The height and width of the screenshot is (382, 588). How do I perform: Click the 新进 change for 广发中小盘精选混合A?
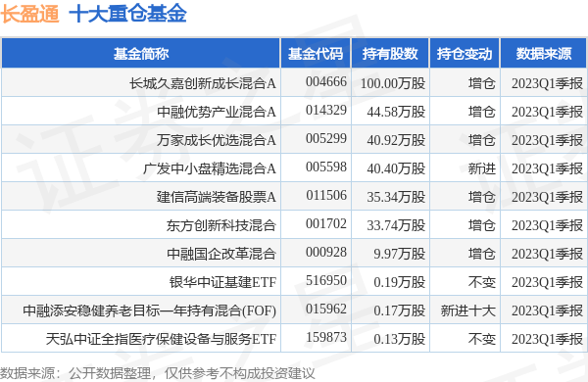[482, 168]
